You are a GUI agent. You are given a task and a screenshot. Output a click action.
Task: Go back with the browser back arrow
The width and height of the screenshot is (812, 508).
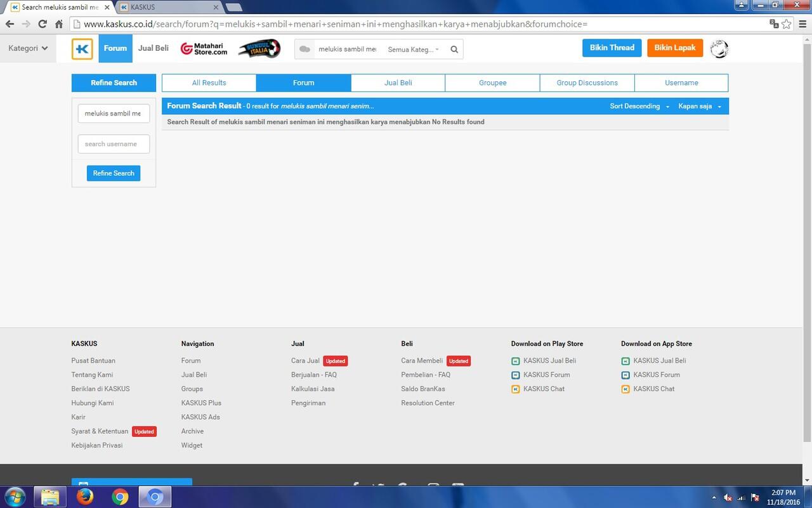coord(10,24)
